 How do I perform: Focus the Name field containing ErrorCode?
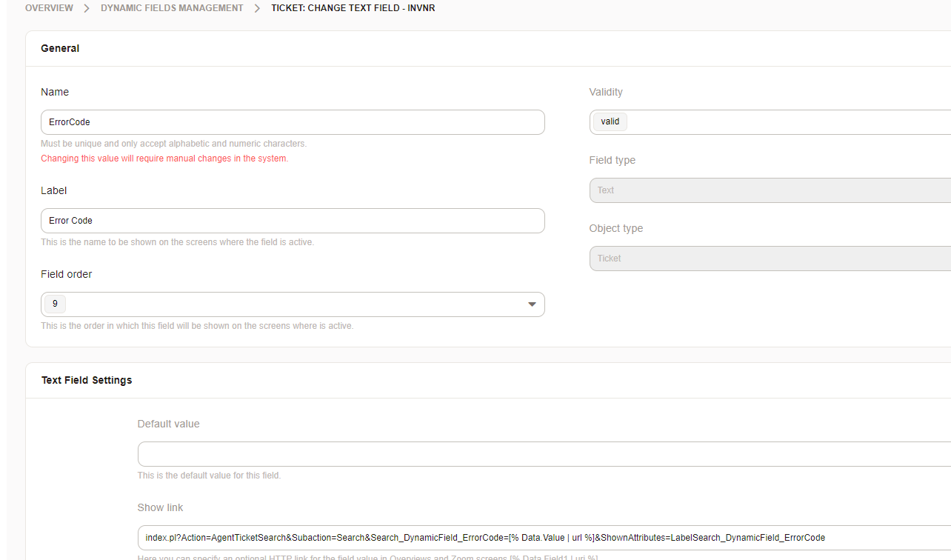(x=293, y=122)
